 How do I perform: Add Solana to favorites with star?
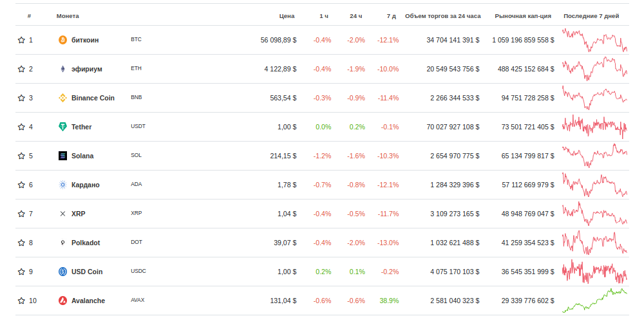[21, 156]
